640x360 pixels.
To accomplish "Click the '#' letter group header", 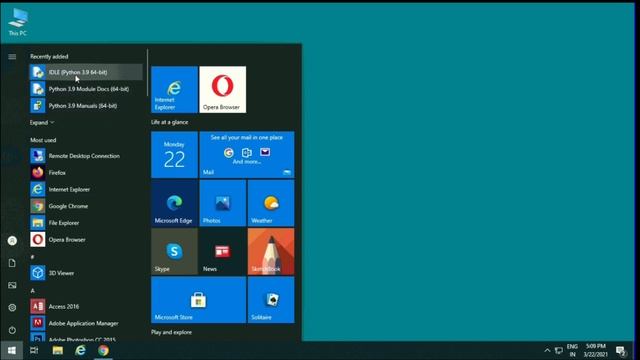I will click(x=32, y=257).
